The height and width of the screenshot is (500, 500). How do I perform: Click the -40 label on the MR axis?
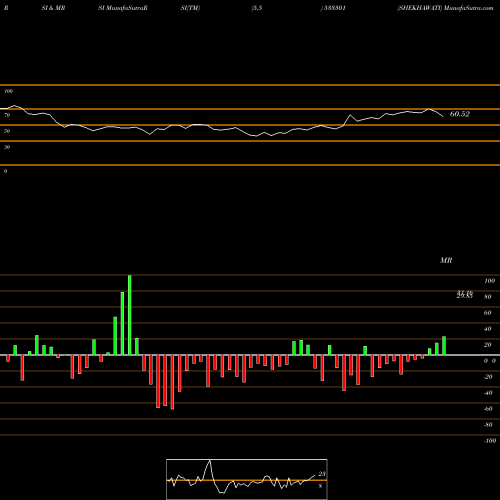click(488, 393)
